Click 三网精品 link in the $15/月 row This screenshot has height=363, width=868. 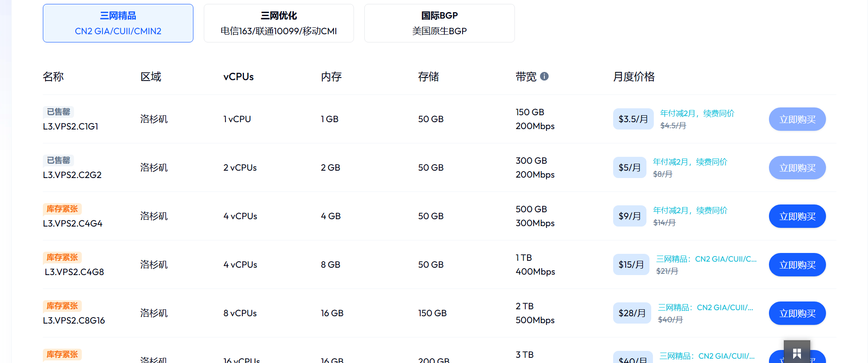(x=706, y=259)
